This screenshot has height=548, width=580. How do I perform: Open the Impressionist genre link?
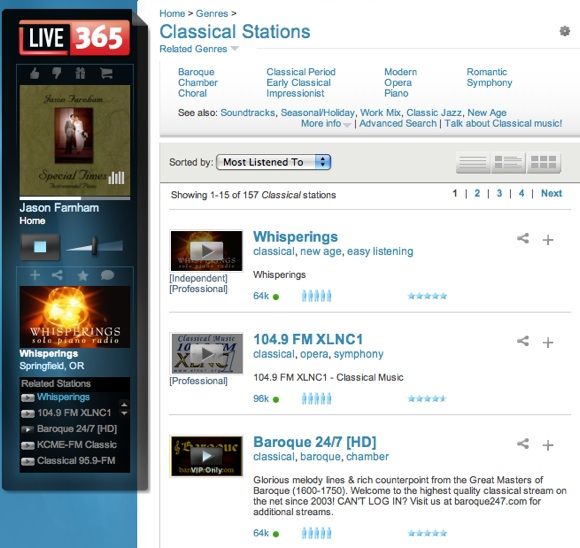tap(295, 93)
